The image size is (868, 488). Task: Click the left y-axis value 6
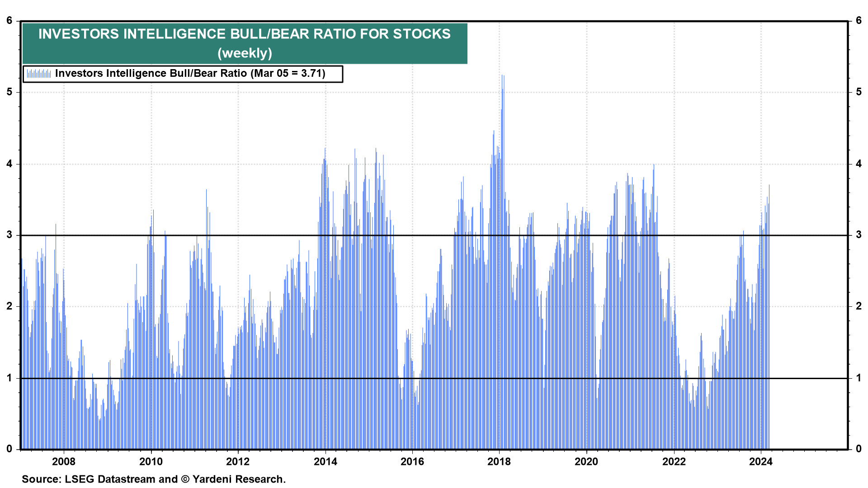(x=9, y=21)
